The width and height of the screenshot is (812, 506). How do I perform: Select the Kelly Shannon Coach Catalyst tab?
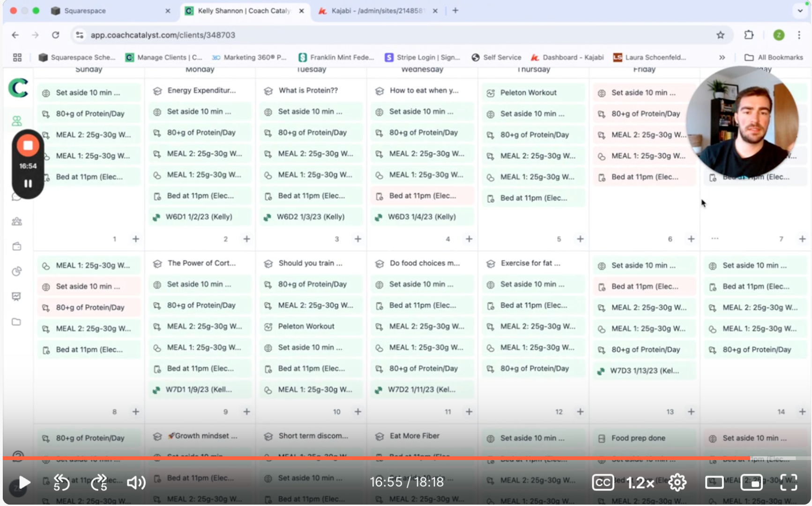click(244, 11)
